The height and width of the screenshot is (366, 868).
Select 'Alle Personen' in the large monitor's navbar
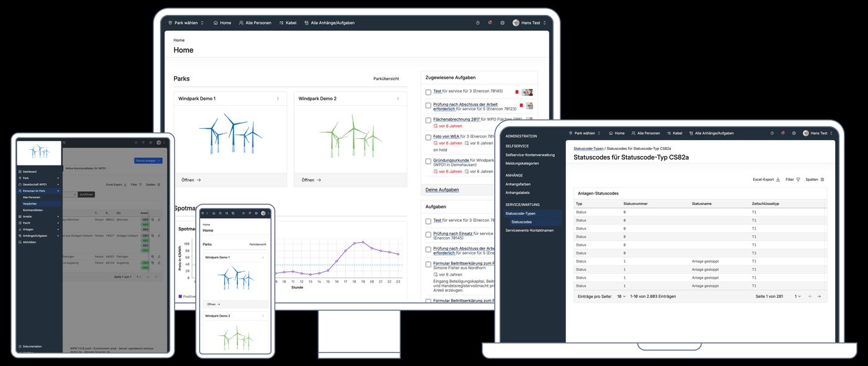coord(255,23)
